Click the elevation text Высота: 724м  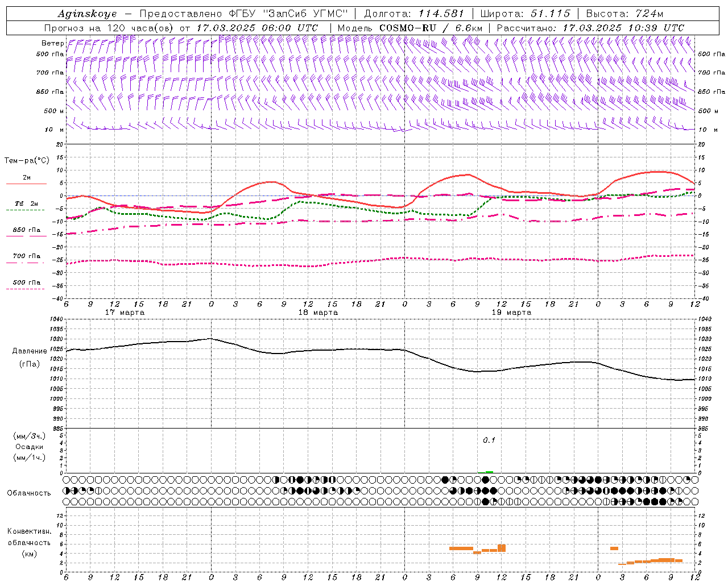click(624, 14)
